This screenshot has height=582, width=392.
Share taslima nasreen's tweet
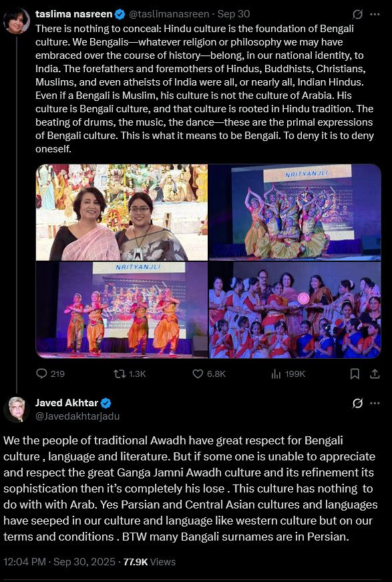point(375,374)
